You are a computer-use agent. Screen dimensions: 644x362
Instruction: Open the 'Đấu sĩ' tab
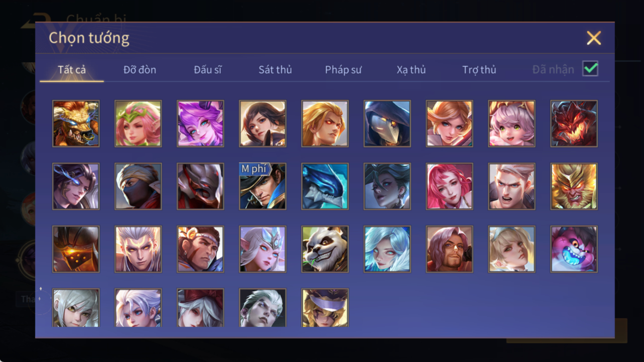208,70
